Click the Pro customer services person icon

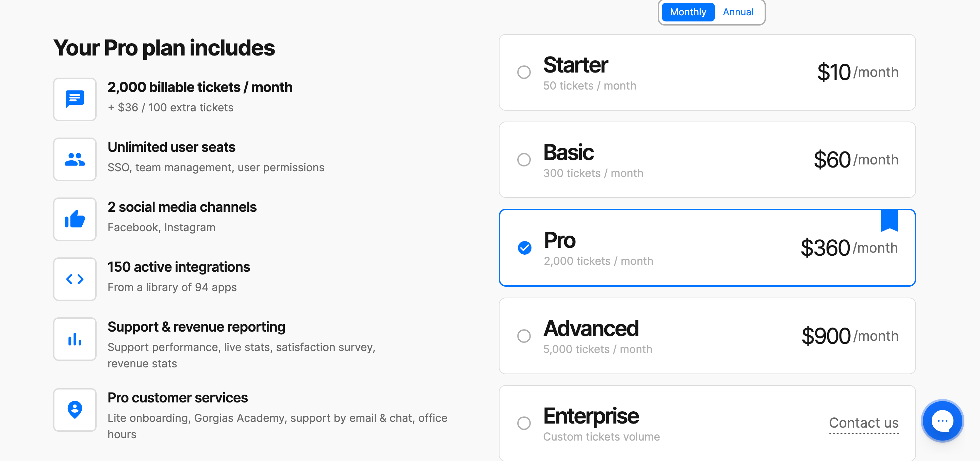coord(75,410)
